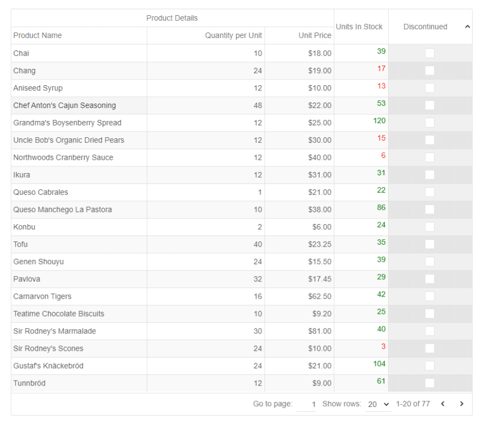The image size is (504, 427).
Task: Select the Gustaf's Knäckebröd row name
Action: 48,366
